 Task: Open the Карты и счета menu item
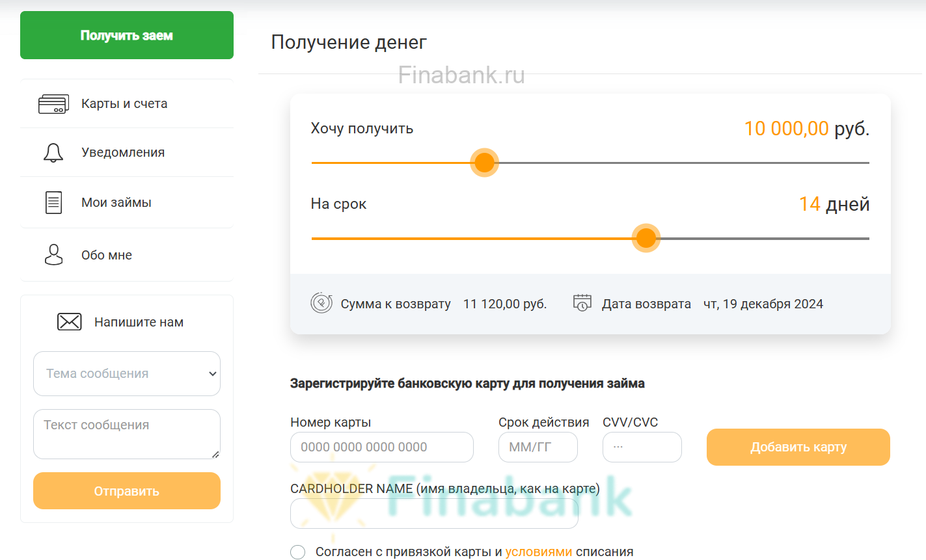127,104
